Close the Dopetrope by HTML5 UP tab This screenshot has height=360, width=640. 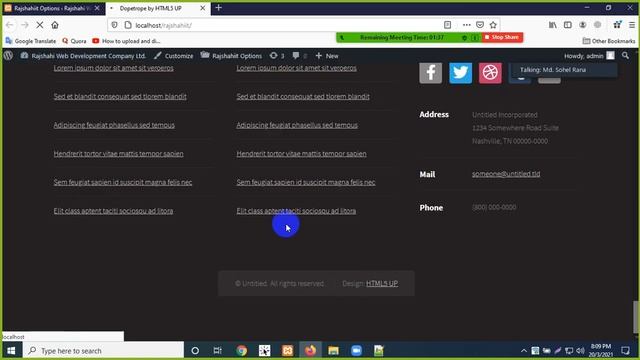coord(202,8)
